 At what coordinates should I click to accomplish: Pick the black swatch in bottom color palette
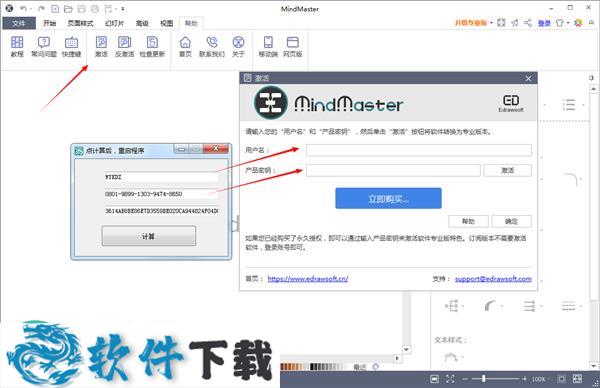click(x=312, y=367)
